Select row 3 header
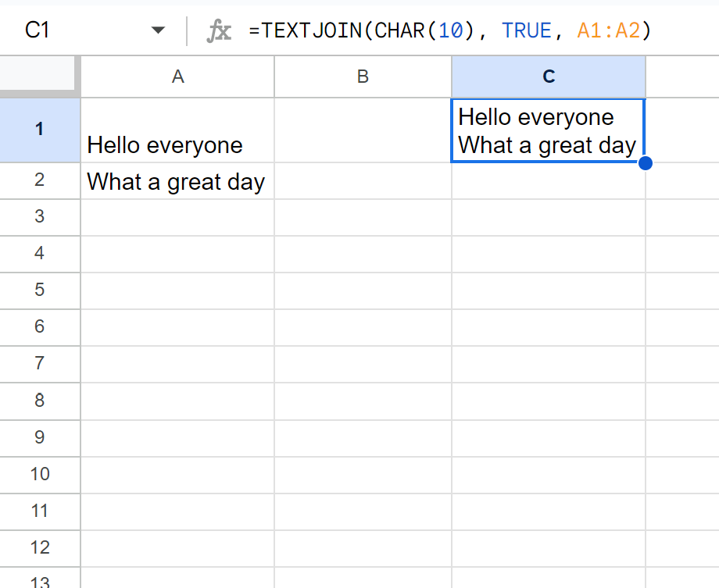Screen dimensions: 719x588 [x=40, y=217]
